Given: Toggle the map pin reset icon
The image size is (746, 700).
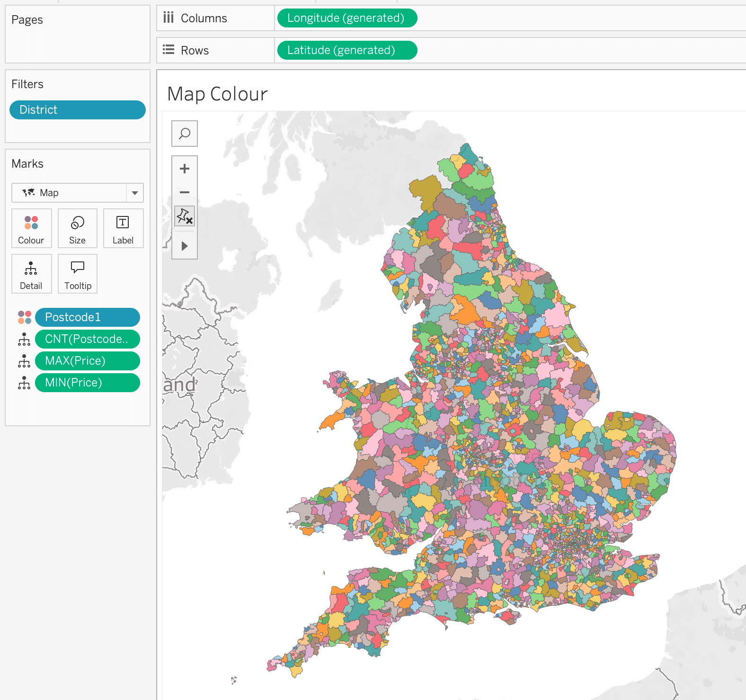Looking at the screenshot, I should (185, 216).
